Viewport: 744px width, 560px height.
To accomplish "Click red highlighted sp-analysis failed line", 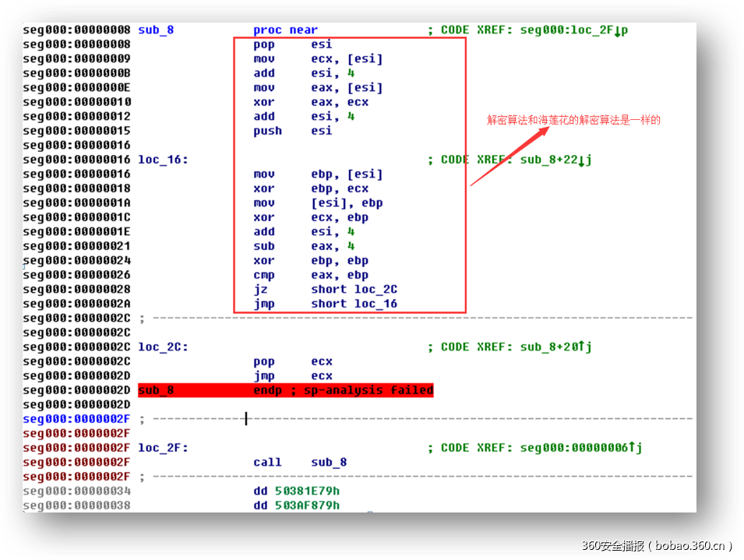I will tap(285, 390).
